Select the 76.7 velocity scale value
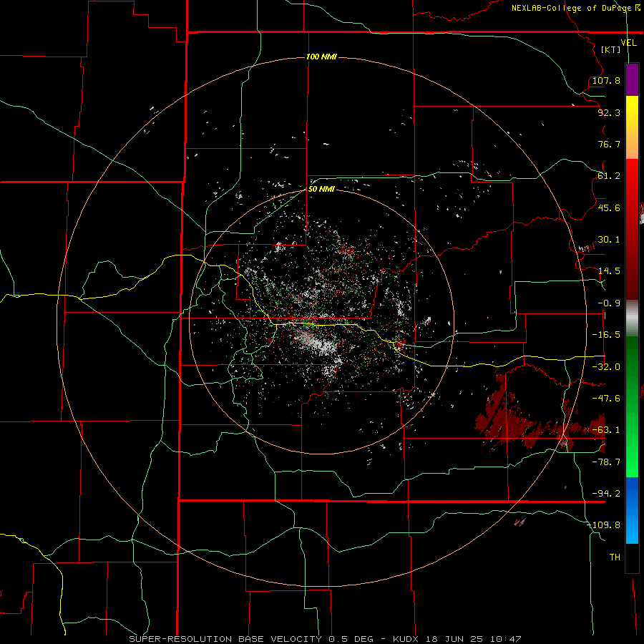 [x=609, y=144]
